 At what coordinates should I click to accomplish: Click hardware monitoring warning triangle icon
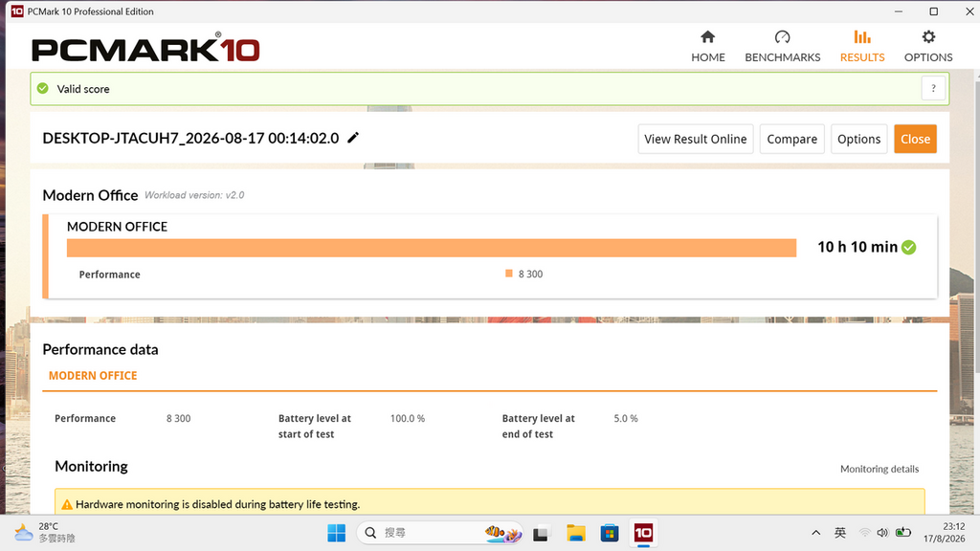pos(67,504)
